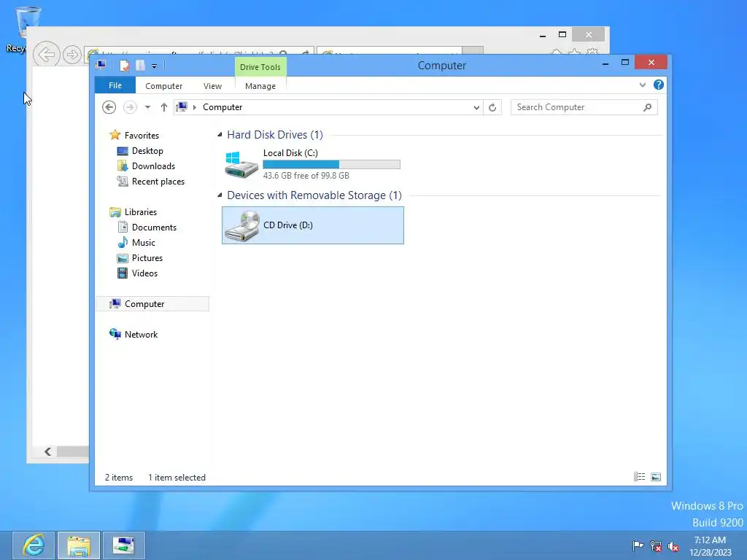Select Computer in the navigation pane
The image size is (747, 560).
[x=152, y=304]
